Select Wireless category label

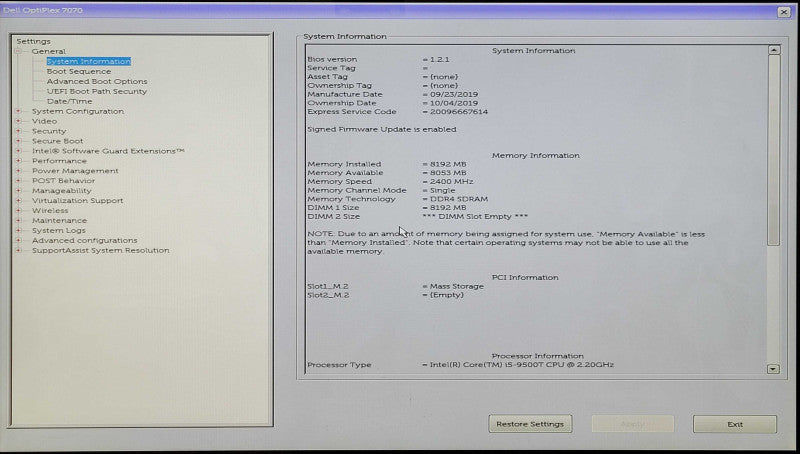pyautogui.click(x=50, y=211)
